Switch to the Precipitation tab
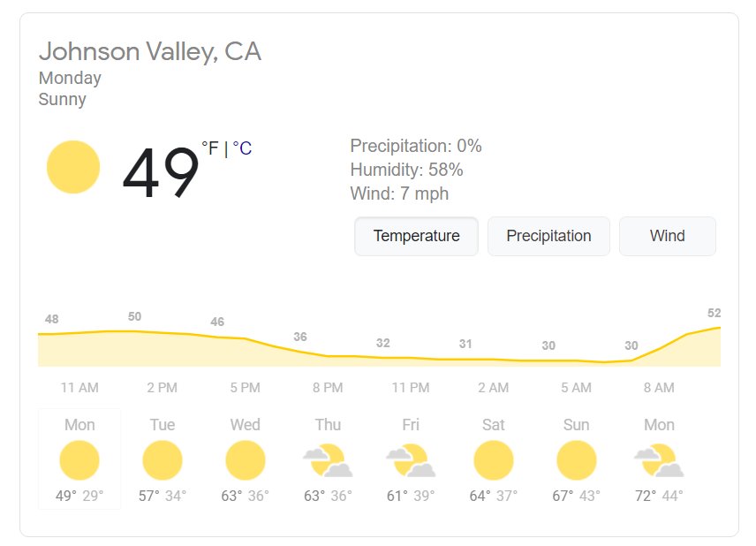Screen dimensions: 756x546 coord(548,236)
